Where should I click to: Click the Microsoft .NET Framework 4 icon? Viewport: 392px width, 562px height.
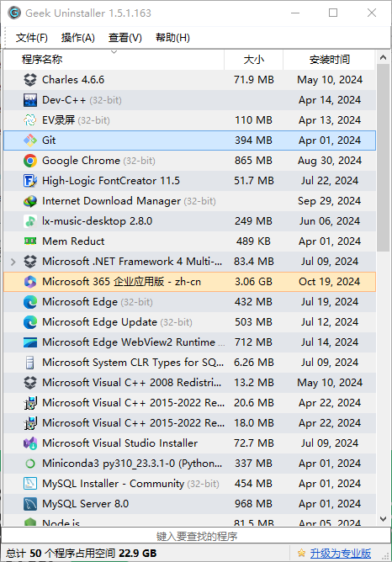pyautogui.click(x=30, y=262)
